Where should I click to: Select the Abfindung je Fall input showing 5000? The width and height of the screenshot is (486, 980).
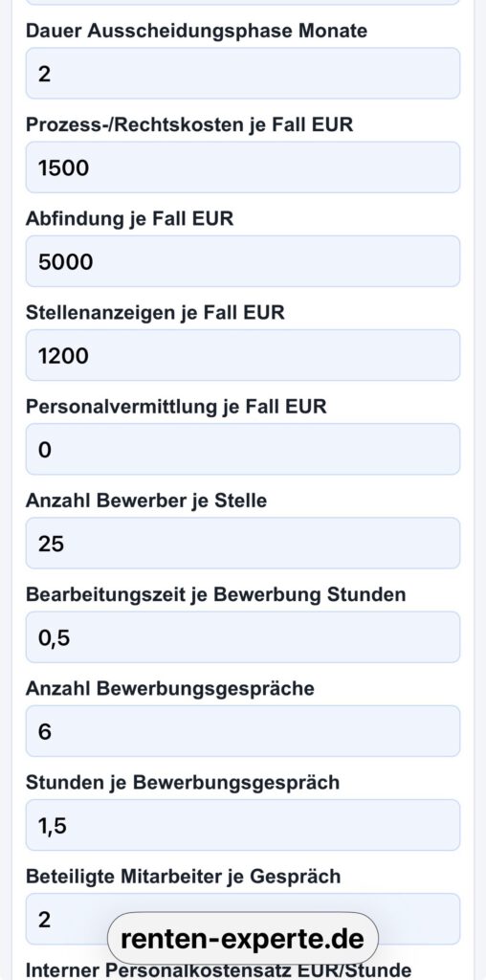pos(242,261)
